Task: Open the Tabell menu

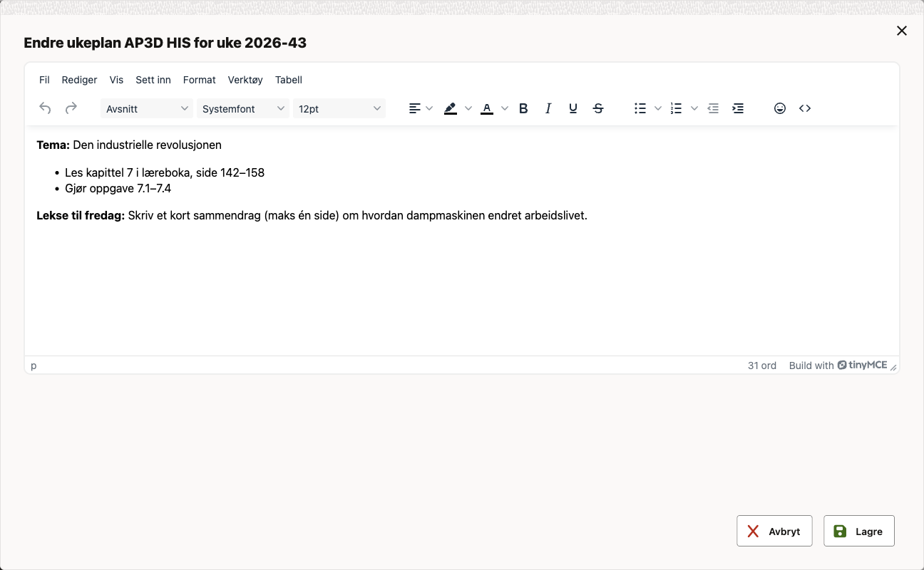Action: [x=289, y=80]
